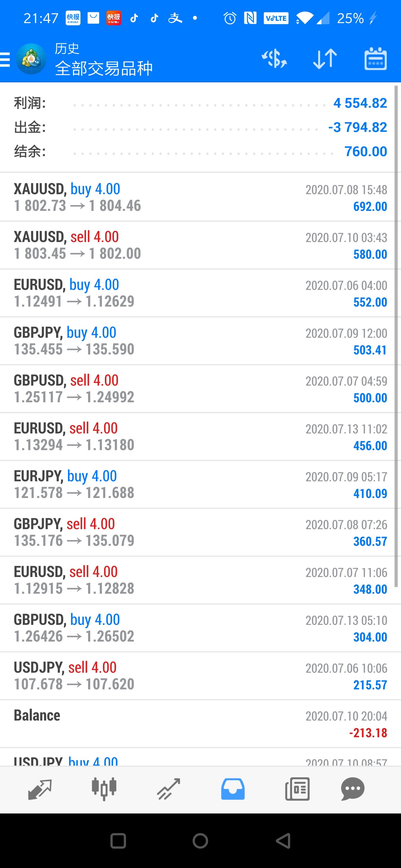Open sort order arrows icon

[325, 59]
